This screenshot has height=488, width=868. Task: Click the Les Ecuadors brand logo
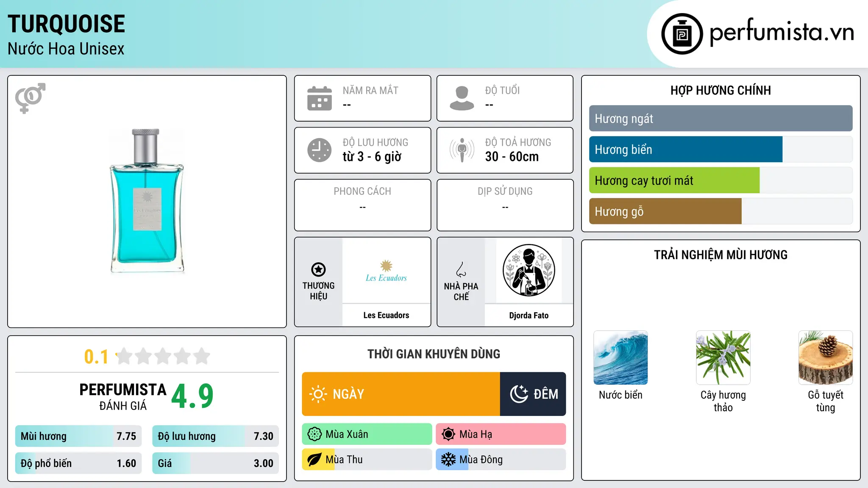(386, 271)
